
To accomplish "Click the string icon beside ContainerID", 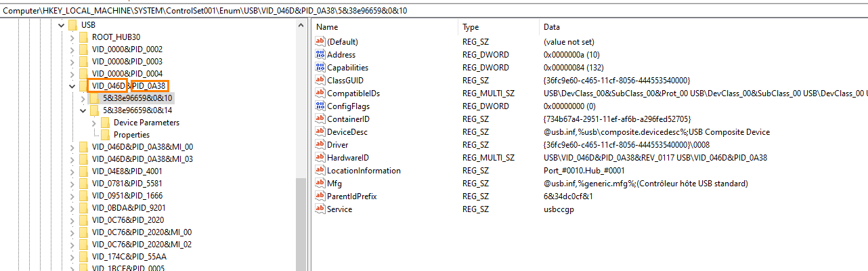I will 320,119.
